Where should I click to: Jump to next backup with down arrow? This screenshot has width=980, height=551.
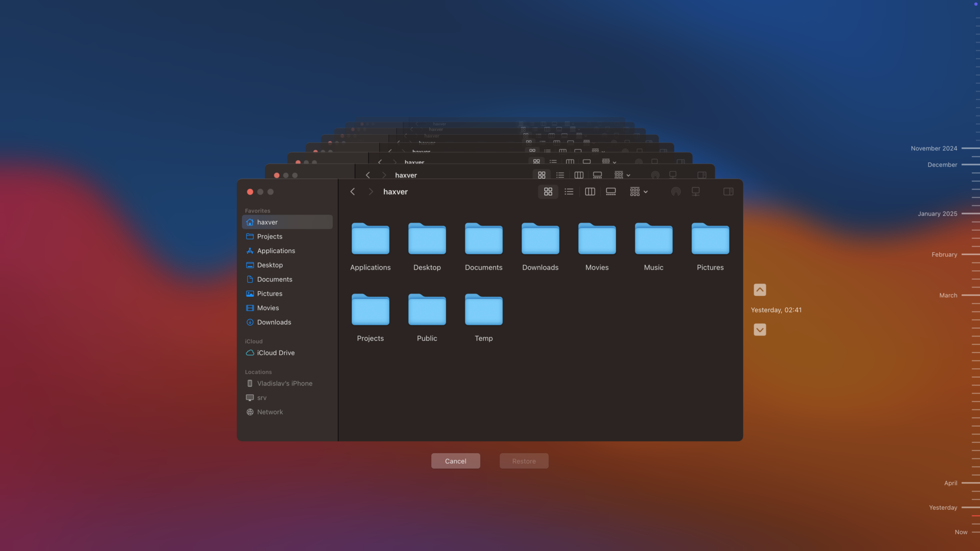(759, 330)
